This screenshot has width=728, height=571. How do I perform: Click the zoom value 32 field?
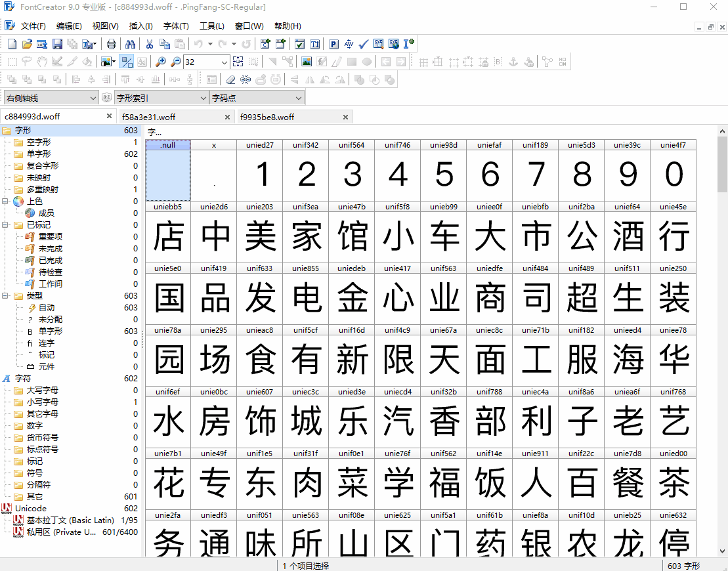[202, 62]
